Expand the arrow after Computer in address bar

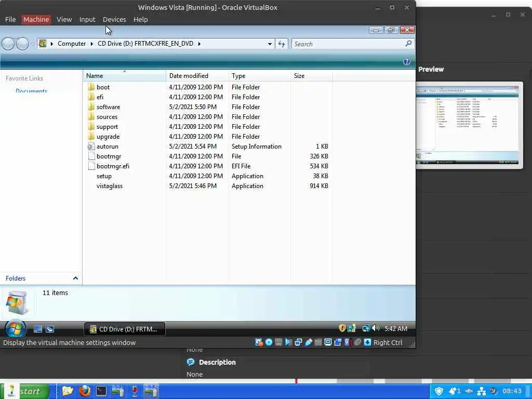click(91, 44)
